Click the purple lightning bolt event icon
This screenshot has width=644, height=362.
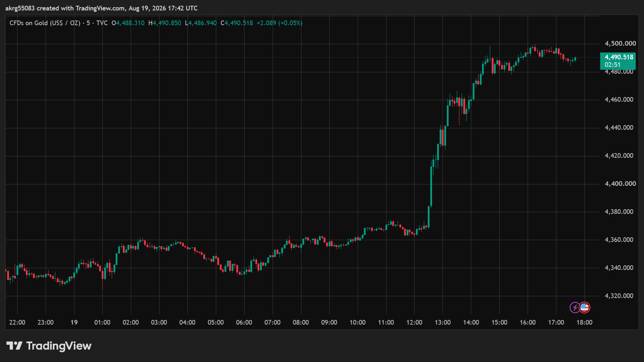click(575, 308)
